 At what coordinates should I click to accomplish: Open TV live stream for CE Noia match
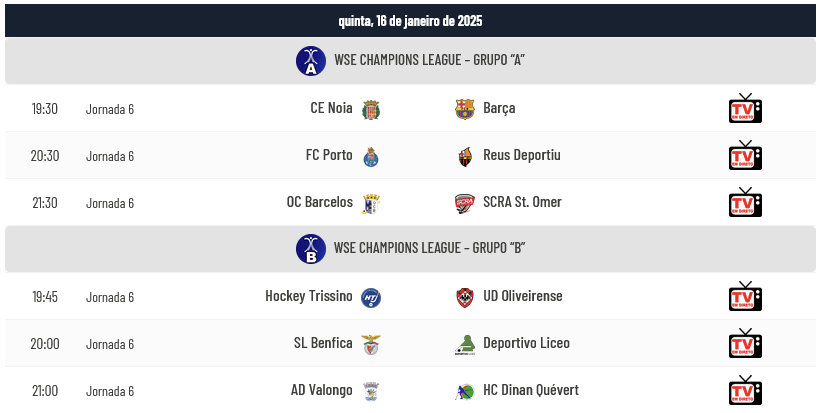pos(745,108)
